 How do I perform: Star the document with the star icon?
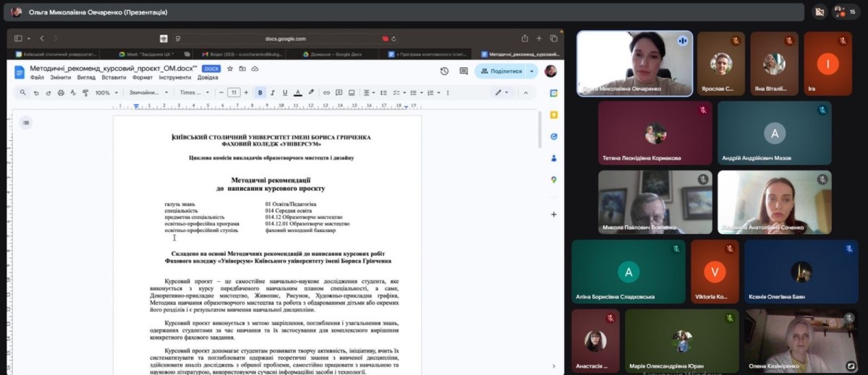click(x=230, y=69)
